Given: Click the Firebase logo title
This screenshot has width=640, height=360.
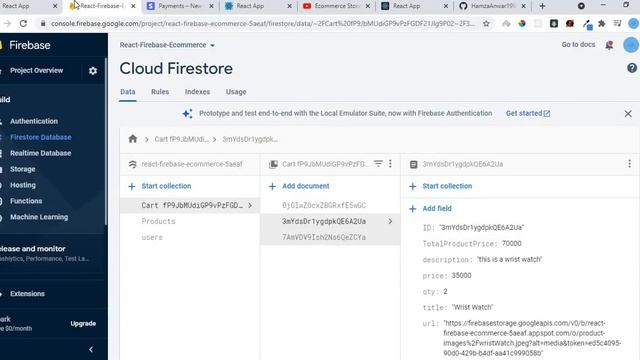Looking at the screenshot, I should tap(29, 45).
